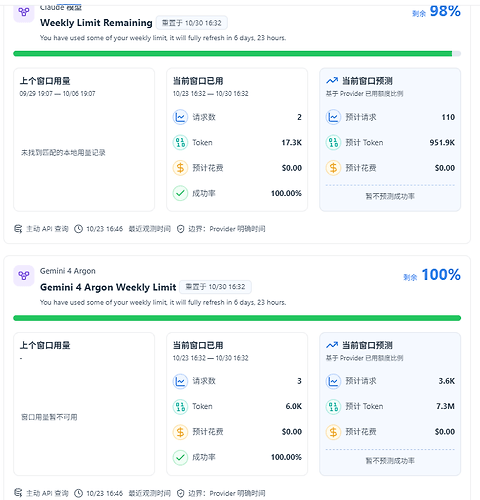
Task: Click the 边界 shield icon in Weekly Limit Remaining card footer
Action: 180,229
